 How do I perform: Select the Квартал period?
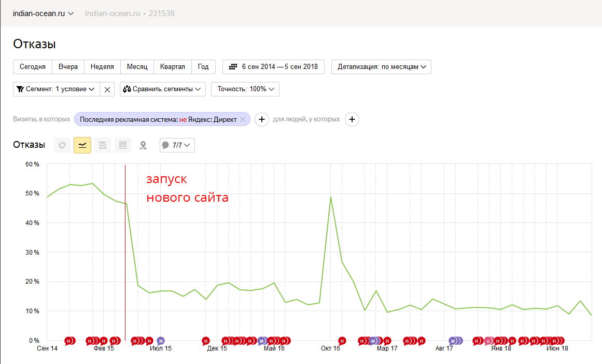172,67
